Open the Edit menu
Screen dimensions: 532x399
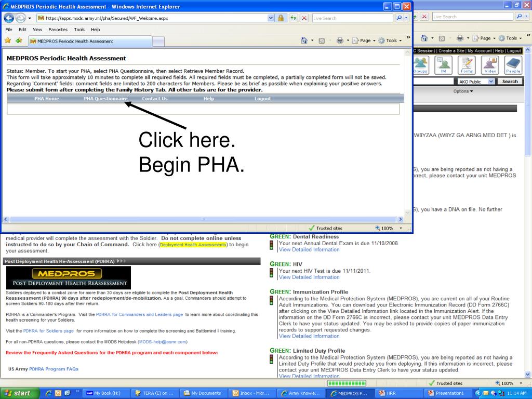point(22,30)
